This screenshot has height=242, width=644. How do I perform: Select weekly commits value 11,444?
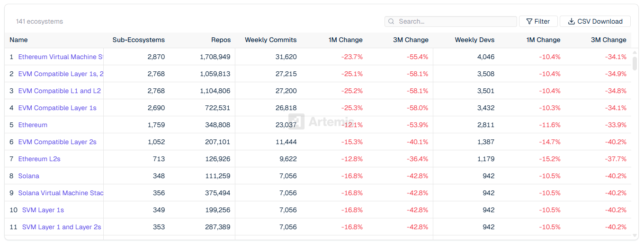pyautogui.click(x=286, y=142)
